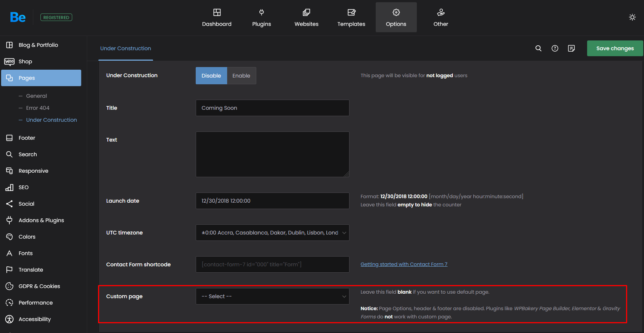The height and width of the screenshot is (333, 644).
Task: Click the Accessibility person icon
Action: pyautogui.click(x=10, y=319)
